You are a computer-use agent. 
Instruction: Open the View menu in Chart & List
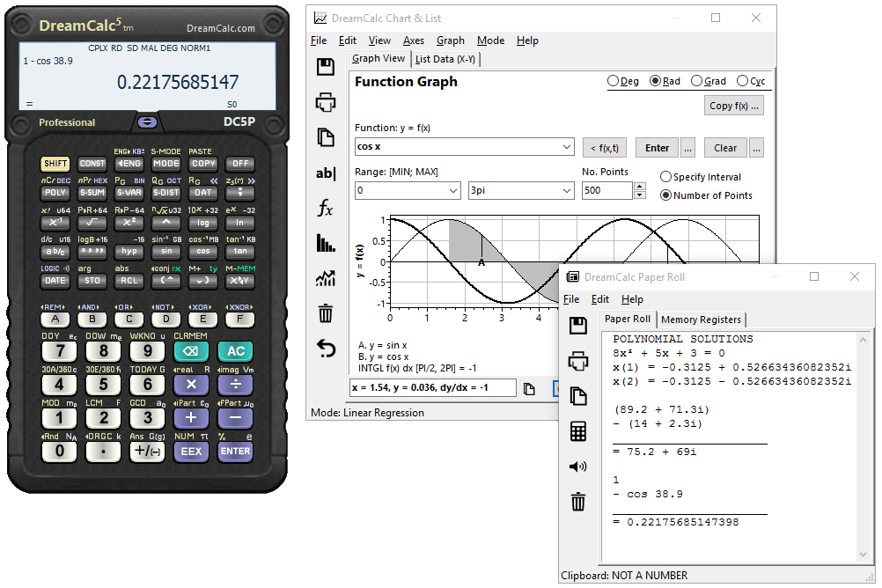[x=379, y=40]
